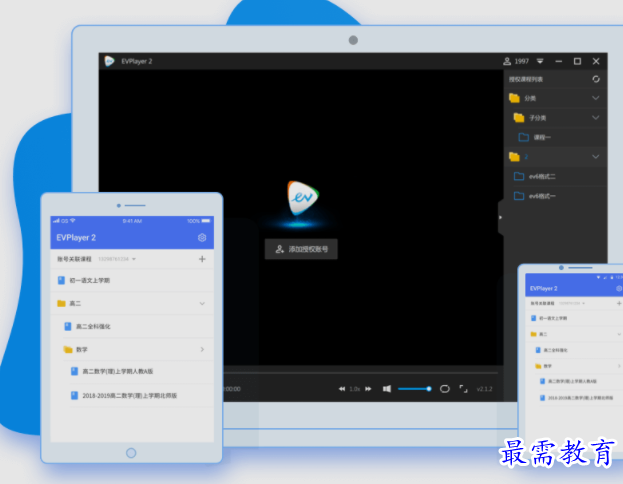
Task: Tap the plus icon on tablet to add account
Action: (202, 259)
